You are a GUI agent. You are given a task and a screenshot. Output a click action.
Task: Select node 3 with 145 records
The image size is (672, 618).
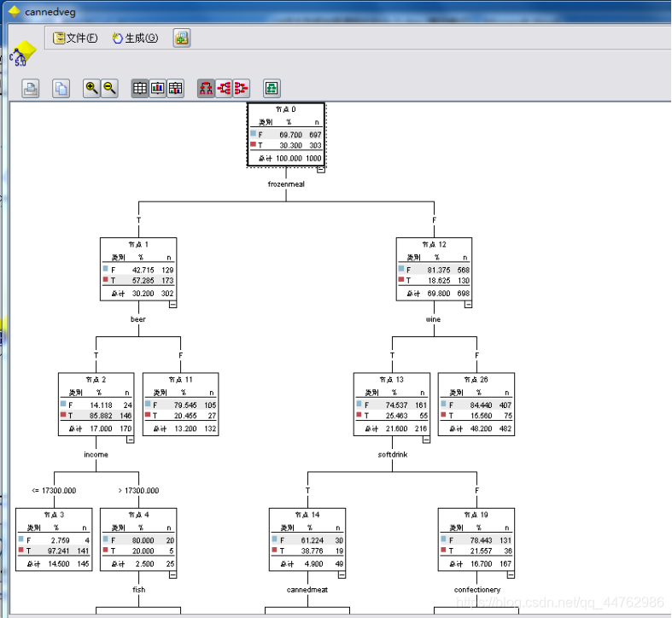(x=54, y=539)
